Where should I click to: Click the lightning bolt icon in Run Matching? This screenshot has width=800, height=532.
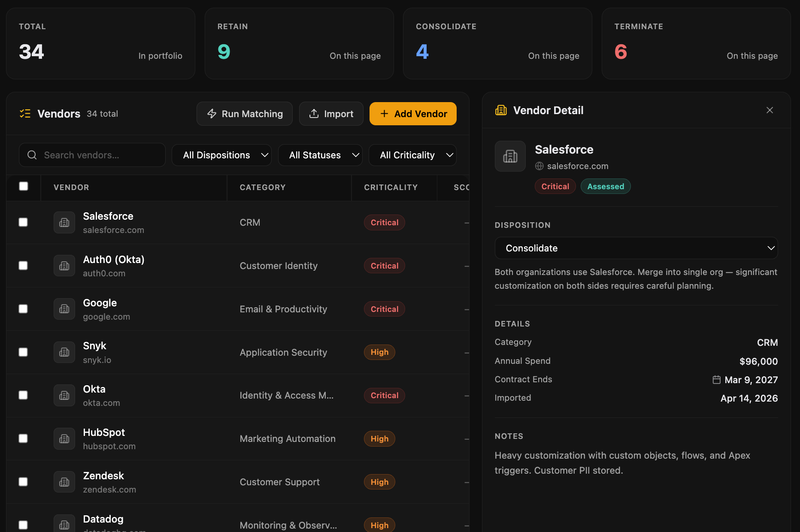coord(212,114)
